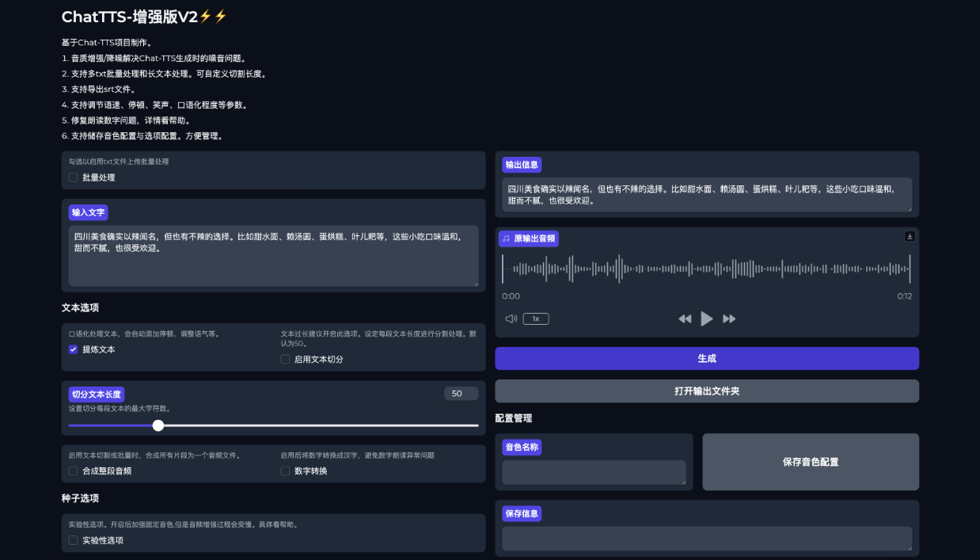This screenshot has width=980, height=560.
Task: Click the 音色名称 input field
Action: [x=594, y=472]
